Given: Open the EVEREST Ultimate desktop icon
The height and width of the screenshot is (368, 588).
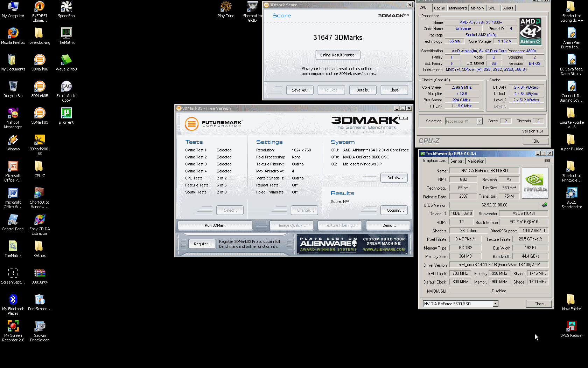Looking at the screenshot, I should (x=40, y=11).
